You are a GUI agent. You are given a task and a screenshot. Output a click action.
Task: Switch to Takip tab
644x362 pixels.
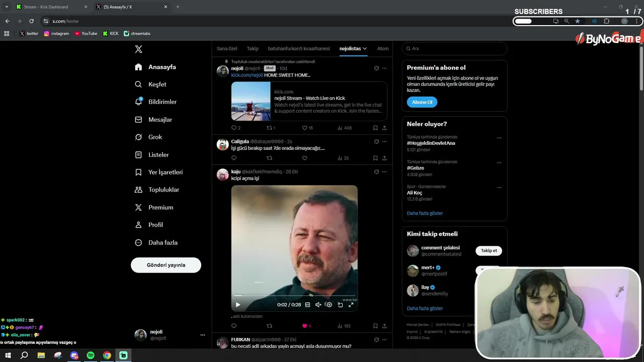(253, 49)
